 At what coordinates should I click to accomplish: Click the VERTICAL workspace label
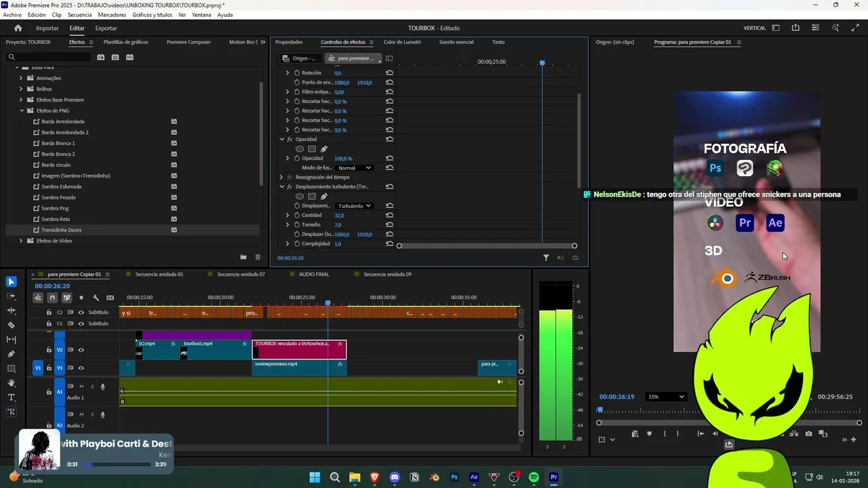(755, 28)
